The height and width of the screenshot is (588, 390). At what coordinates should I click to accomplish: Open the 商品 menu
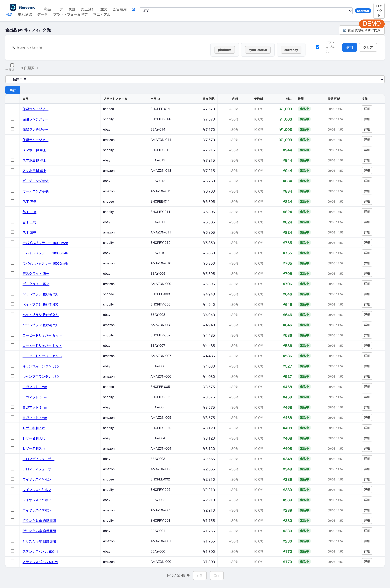pos(47,9)
